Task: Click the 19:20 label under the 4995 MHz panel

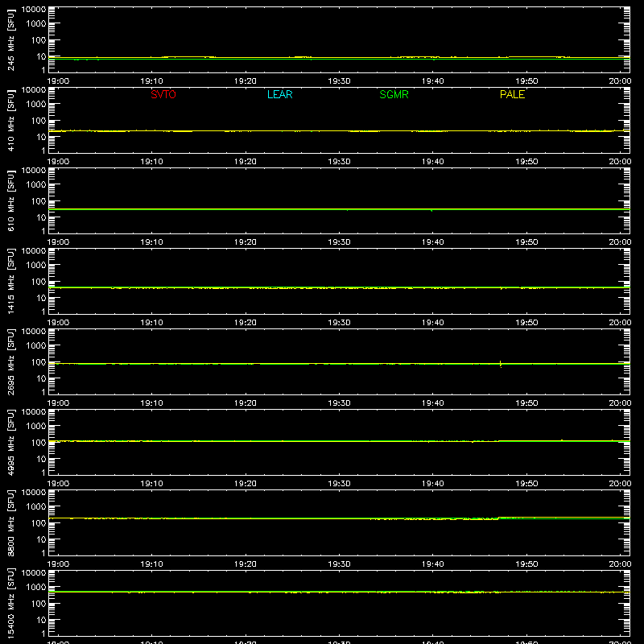Action: (246, 484)
